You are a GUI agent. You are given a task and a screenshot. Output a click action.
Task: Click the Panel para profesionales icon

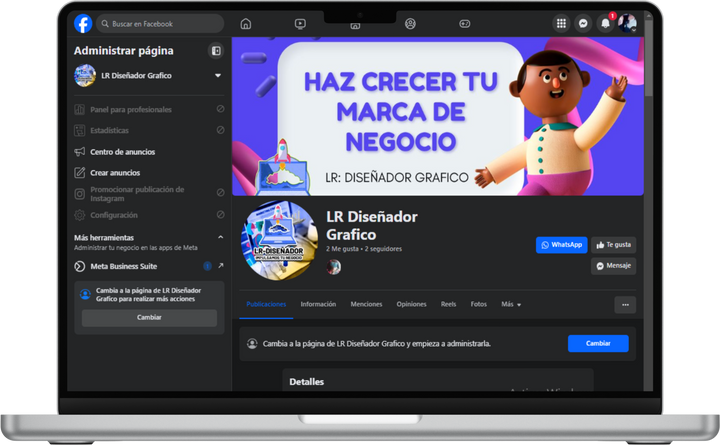tap(79, 109)
